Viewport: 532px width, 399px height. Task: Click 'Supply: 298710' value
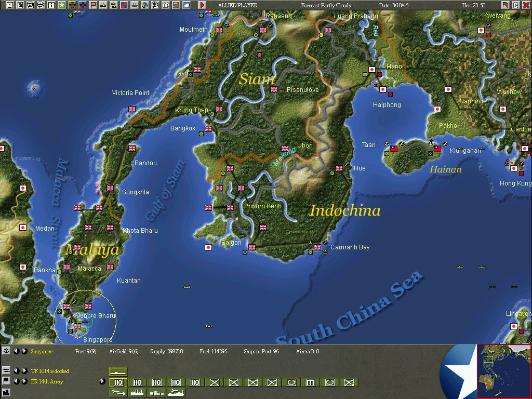tap(167, 351)
